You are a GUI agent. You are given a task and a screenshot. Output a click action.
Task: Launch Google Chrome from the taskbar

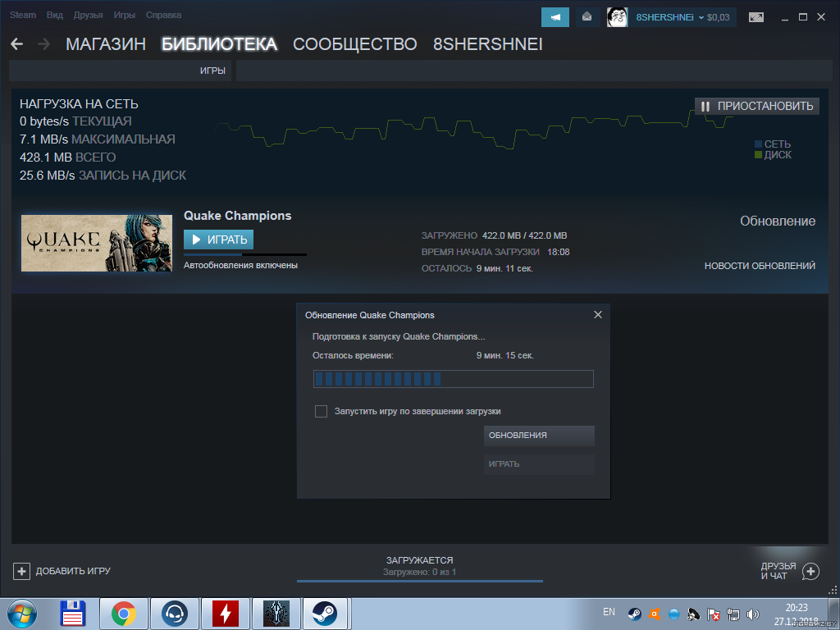click(x=124, y=614)
